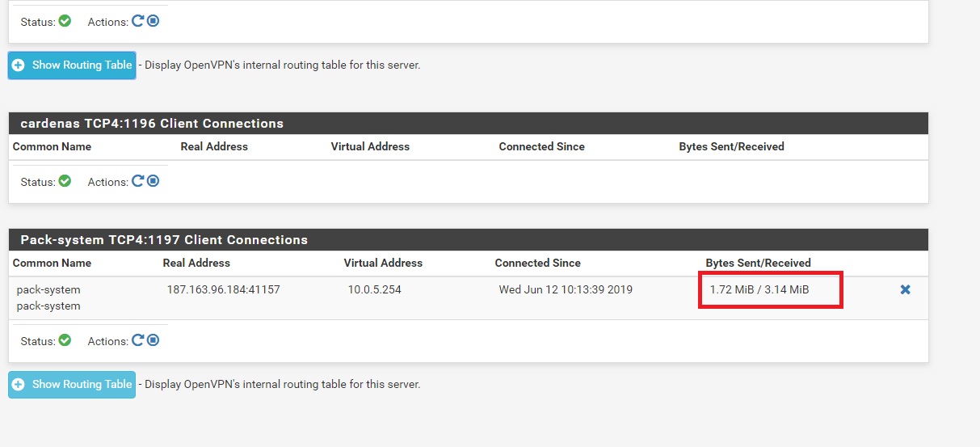This screenshot has height=447, width=980.
Task: Click Bytes Sent/Received header in Pack-system table
Action: coord(758,263)
